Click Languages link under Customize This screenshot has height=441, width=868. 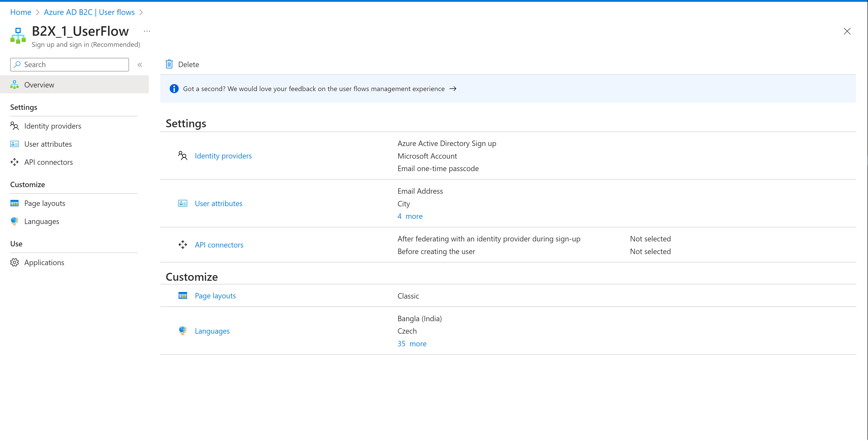tap(212, 331)
